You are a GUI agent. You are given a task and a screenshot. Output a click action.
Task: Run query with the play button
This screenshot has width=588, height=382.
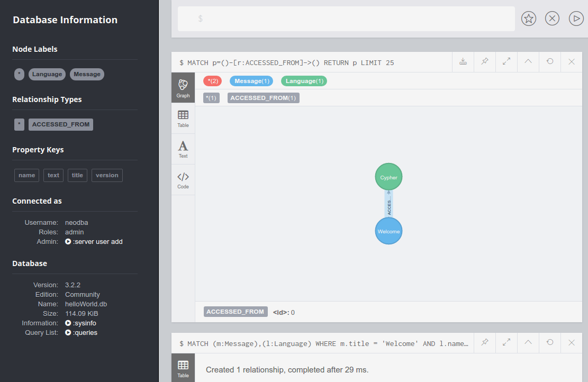pyautogui.click(x=576, y=19)
